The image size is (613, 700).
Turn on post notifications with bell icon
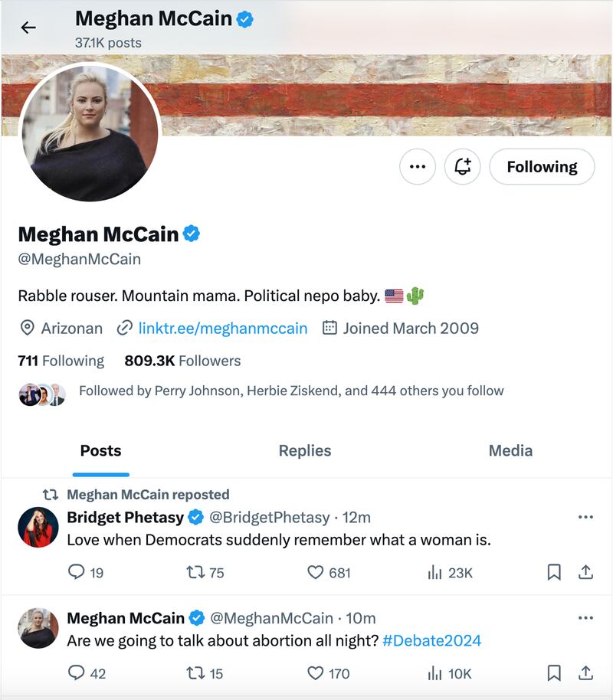pos(463,167)
